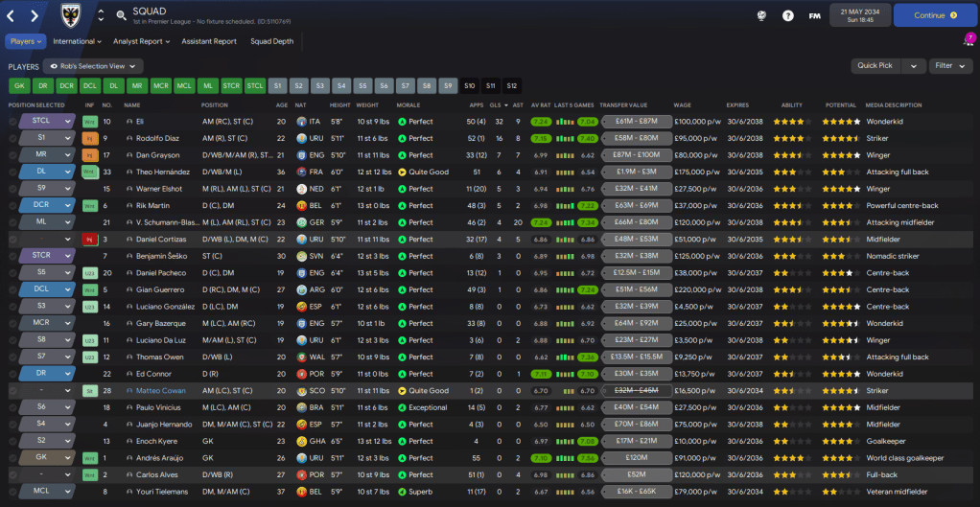Image resolution: width=980 pixels, height=507 pixels.
Task: Open search with the magnifying glass
Action: [x=122, y=15]
